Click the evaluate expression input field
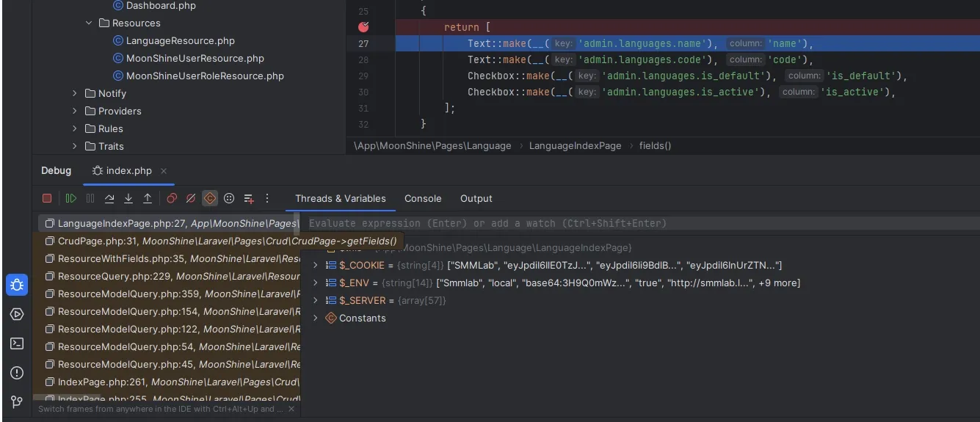Image resolution: width=980 pixels, height=422 pixels. pos(639,223)
